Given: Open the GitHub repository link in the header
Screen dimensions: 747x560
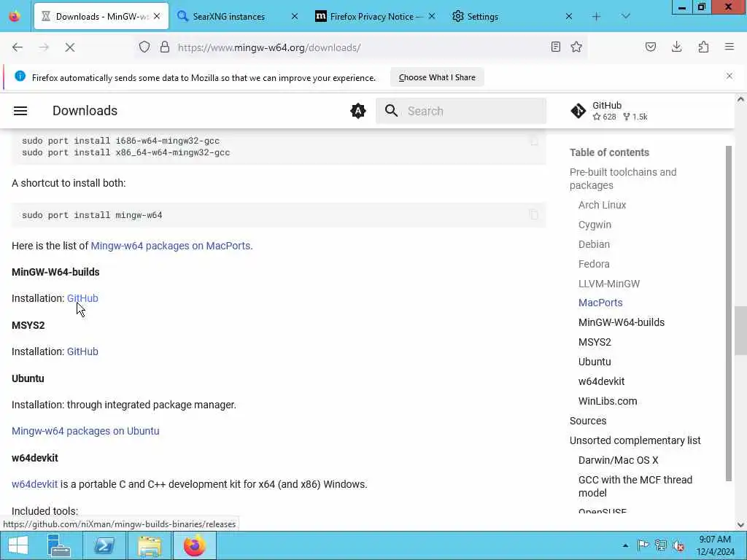Looking at the screenshot, I should (609, 111).
